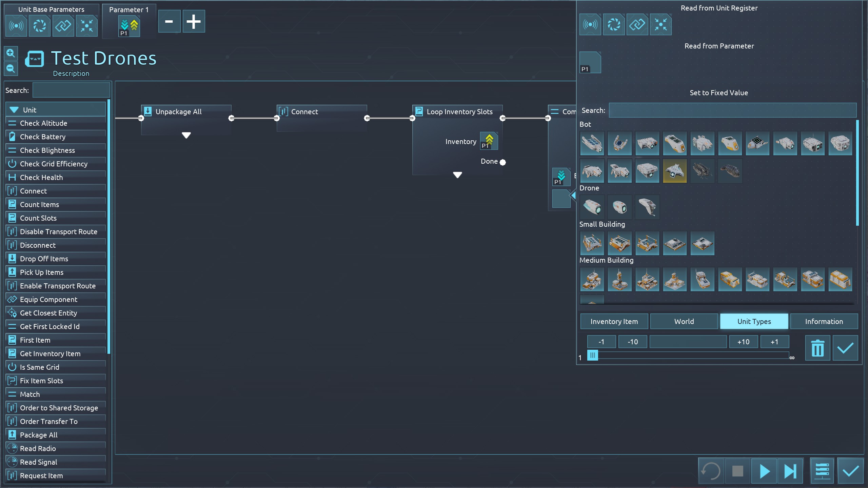Click the zoom out magnifier icon
The width and height of the screenshot is (868, 488).
point(11,69)
